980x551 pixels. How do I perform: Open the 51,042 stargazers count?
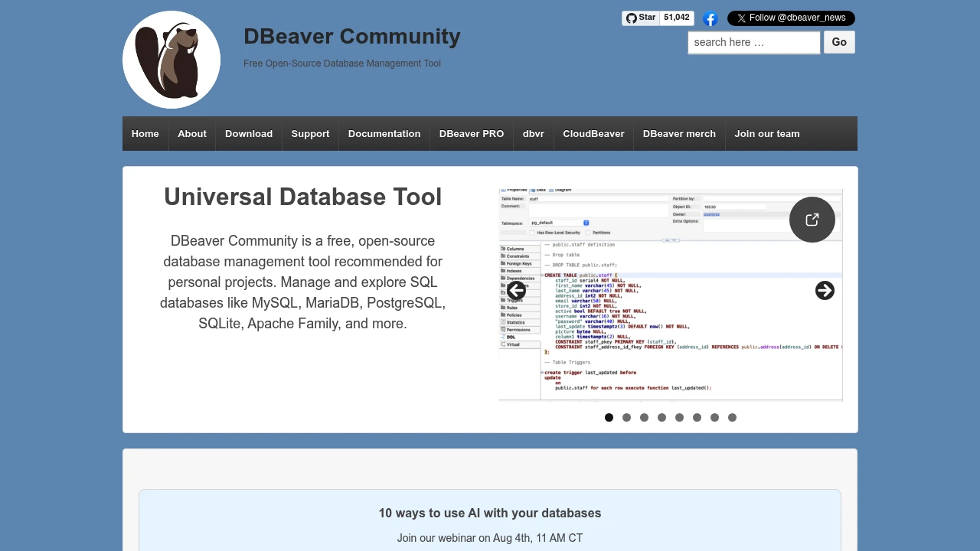tap(677, 18)
